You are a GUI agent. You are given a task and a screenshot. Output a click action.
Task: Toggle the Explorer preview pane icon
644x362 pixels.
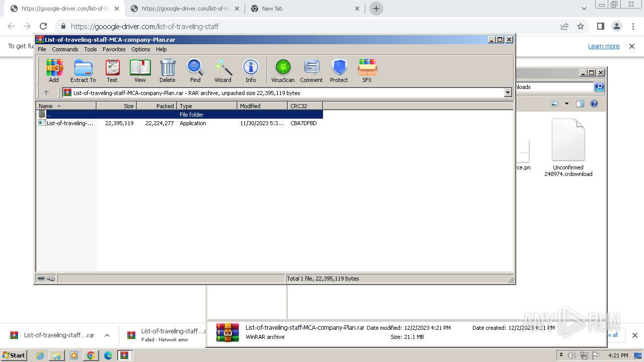click(580, 104)
